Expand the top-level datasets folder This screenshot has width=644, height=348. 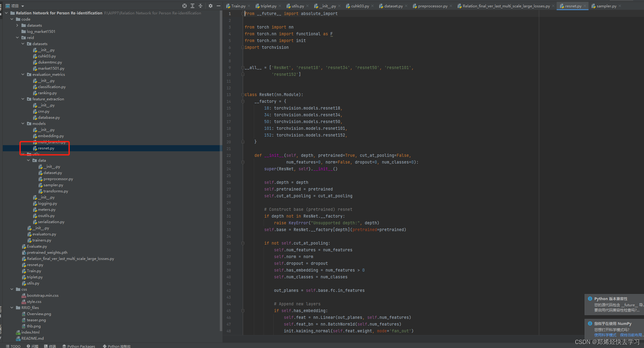17,25
